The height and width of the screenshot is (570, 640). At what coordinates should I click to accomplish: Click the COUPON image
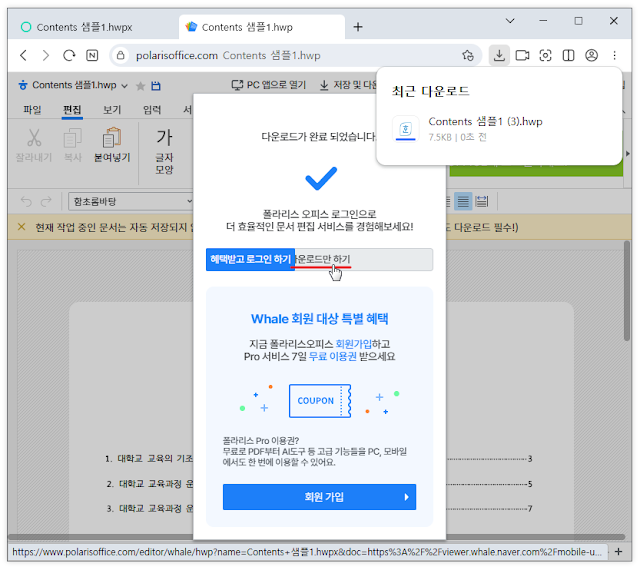(x=320, y=401)
